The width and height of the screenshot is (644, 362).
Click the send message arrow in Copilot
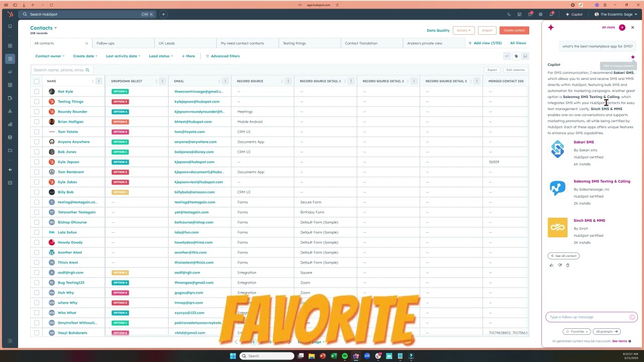point(632,317)
